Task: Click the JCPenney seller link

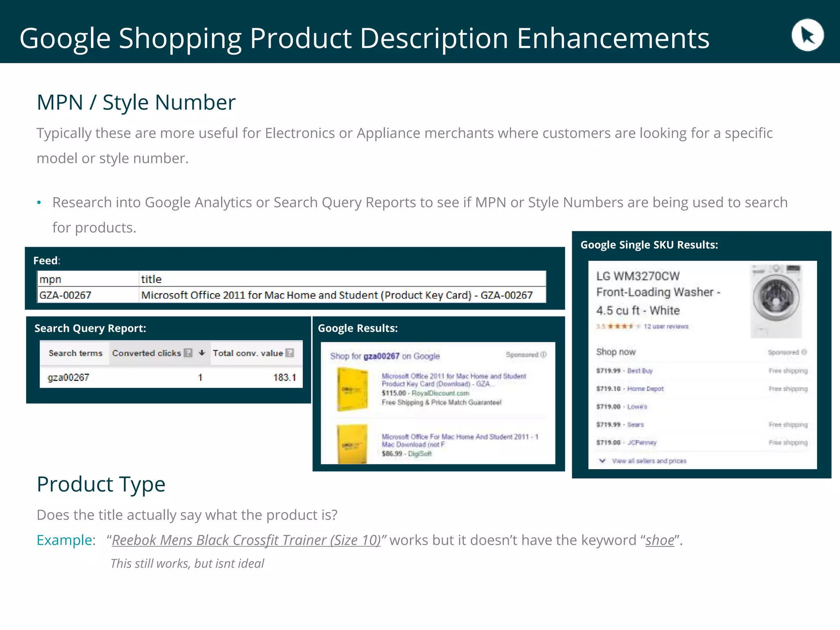Action: click(x=642, y=443)
